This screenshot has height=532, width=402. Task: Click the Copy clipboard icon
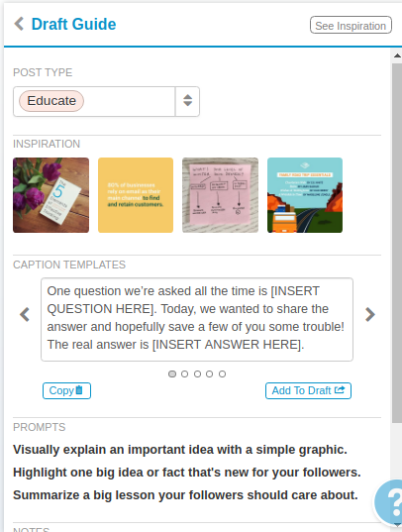coord(79,390)
